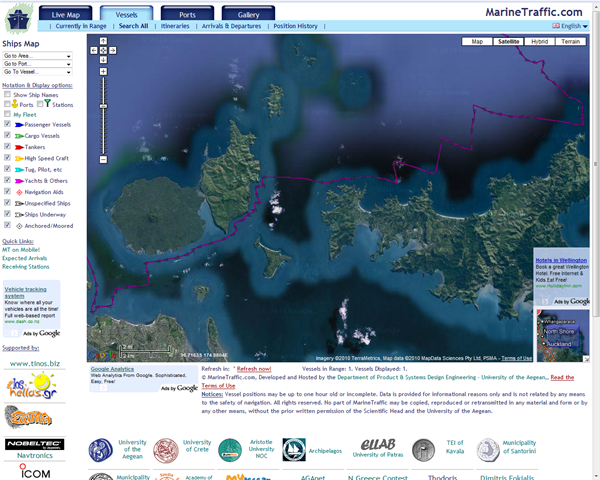
Task: Click the map zoom slider handle
Action: click(x=103, y=106)
